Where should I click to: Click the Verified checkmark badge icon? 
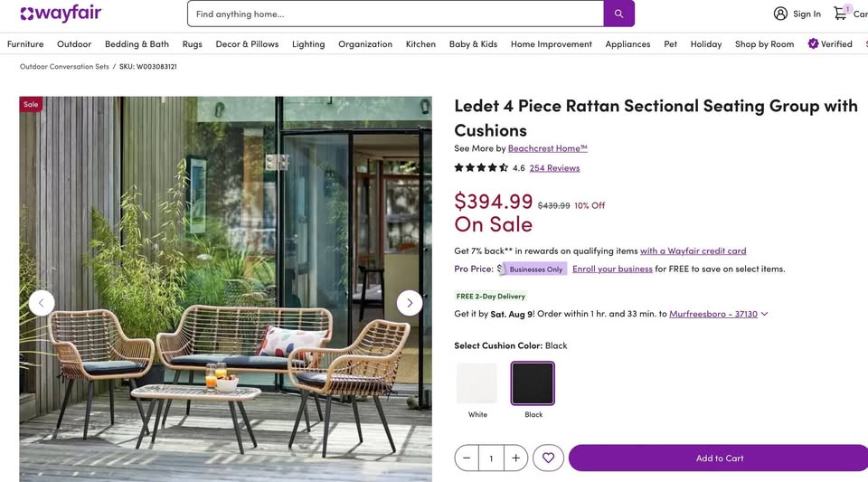point(813,43)
